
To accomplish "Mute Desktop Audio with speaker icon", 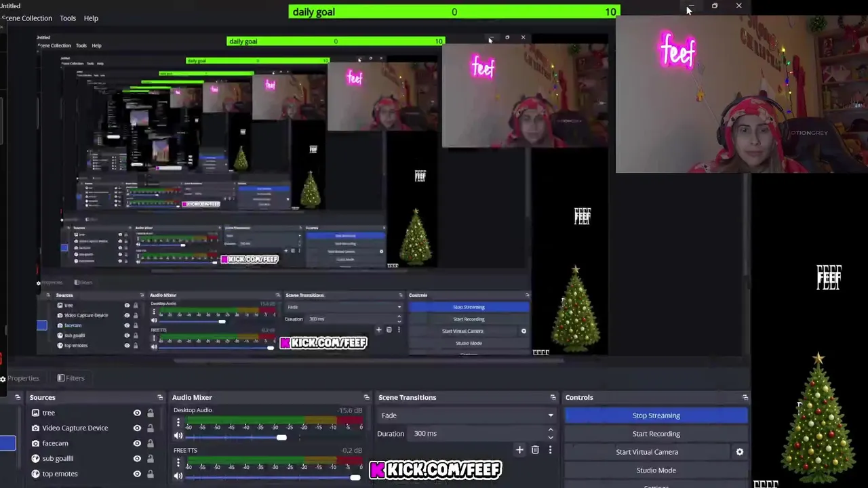I will point(178,436).
